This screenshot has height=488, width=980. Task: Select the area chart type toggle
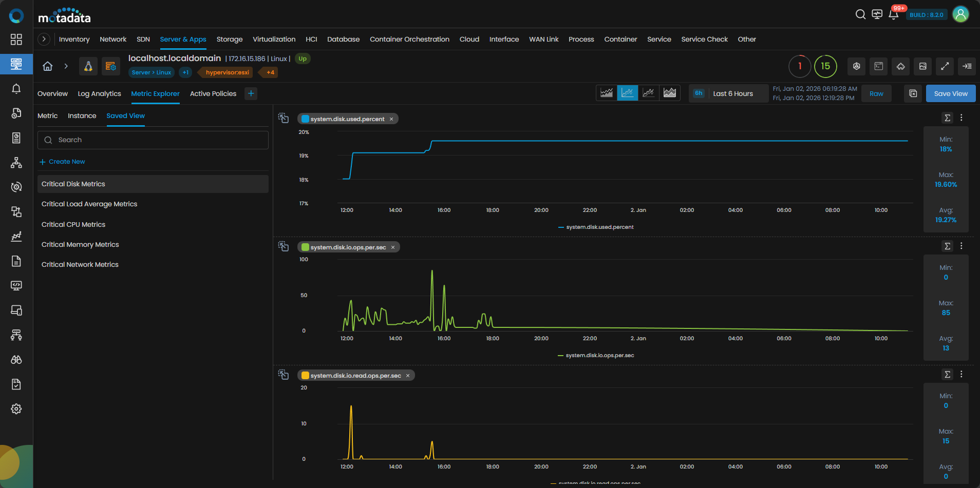pyautogui.click(x=670, y=93)
